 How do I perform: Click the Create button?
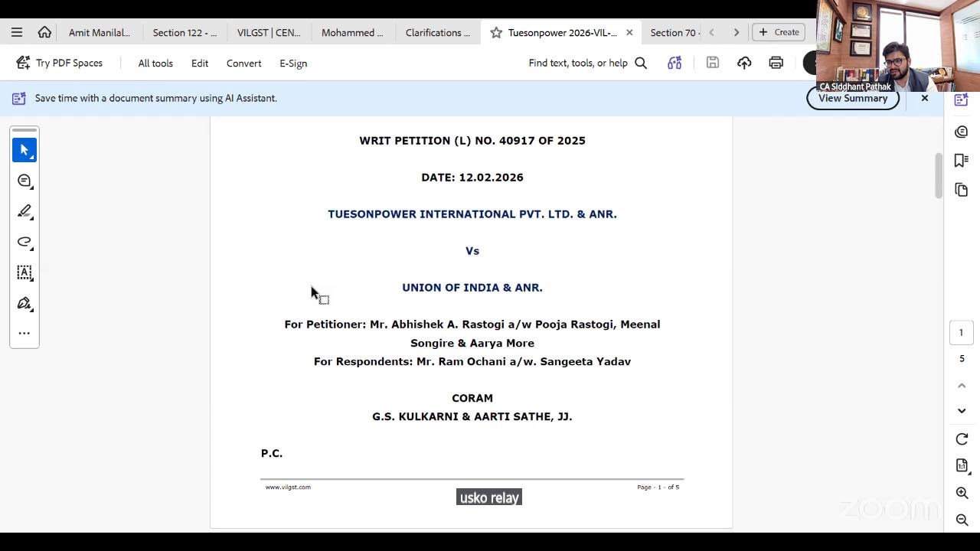coord(779,32)
